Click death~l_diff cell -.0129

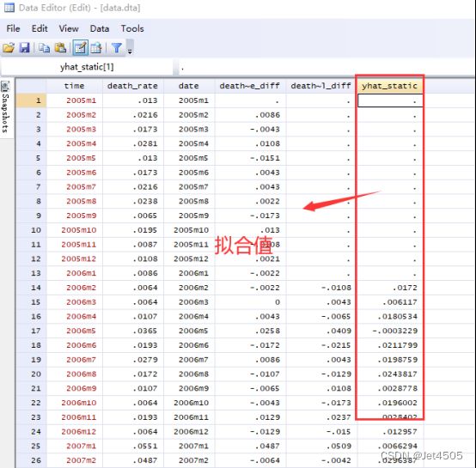pyautogui.click(x=321, y=374)
